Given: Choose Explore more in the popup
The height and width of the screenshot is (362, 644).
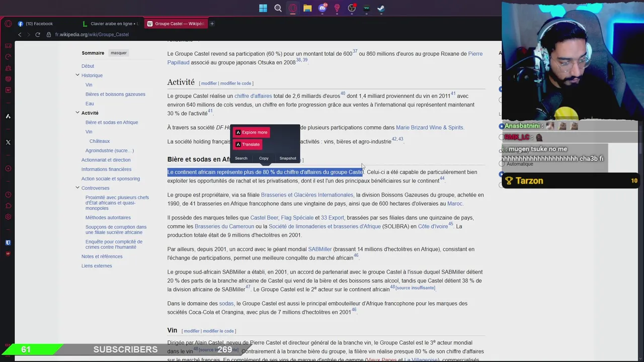Looking at the screenshot, I should pyautogui.click(x=251, y=132).
